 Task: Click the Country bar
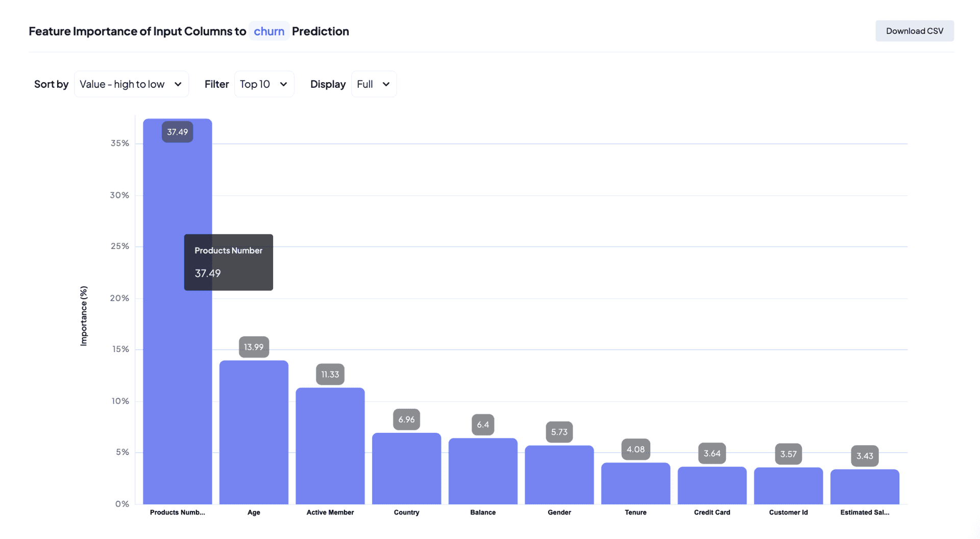[x=406, y=470]
